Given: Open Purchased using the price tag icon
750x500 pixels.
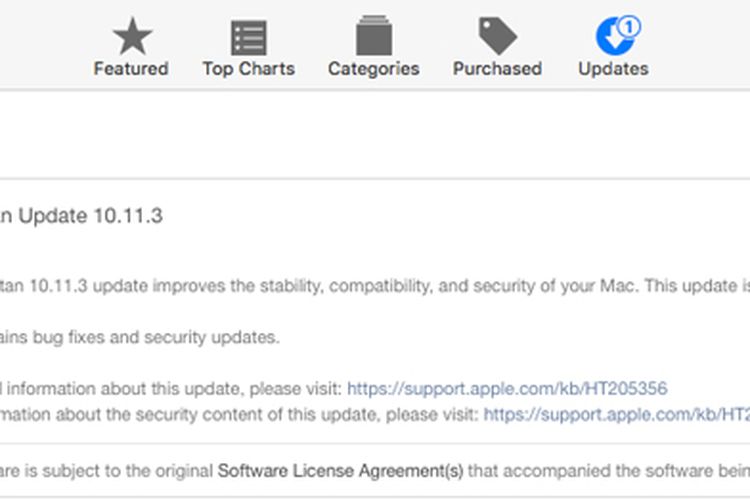Looking at the screenshot, I should point(498,36).
